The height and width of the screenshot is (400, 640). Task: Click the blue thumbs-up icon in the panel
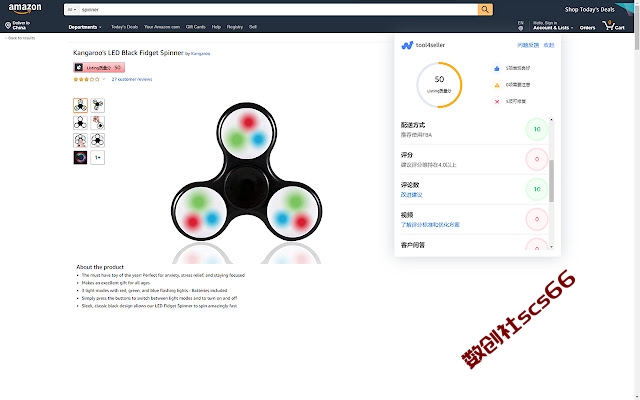[x=497, y=68]
